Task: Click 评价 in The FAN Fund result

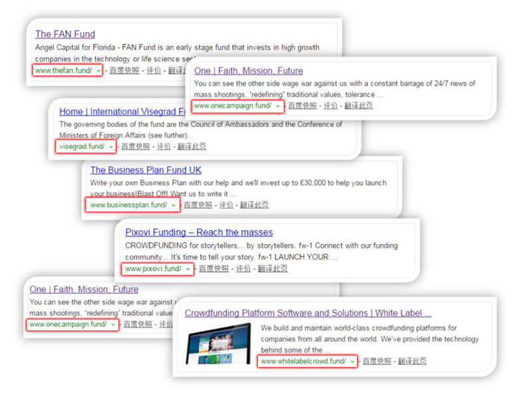Action: 154,70
